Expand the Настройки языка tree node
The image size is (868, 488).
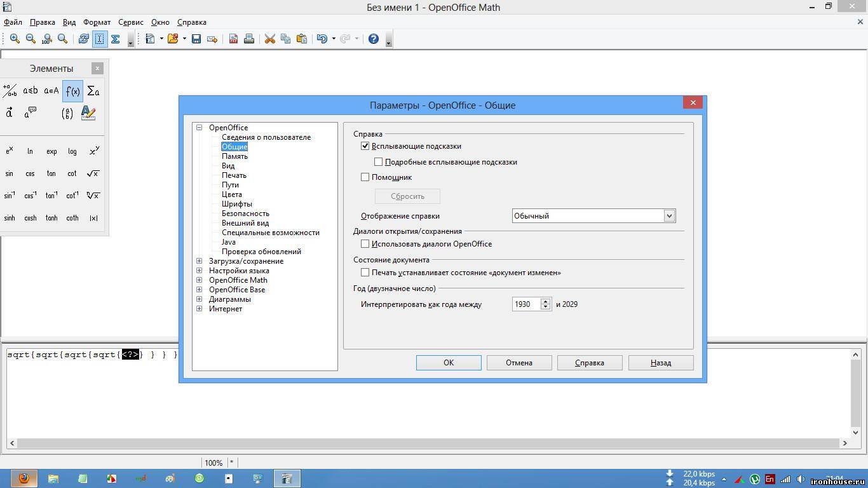click(200, 271)
